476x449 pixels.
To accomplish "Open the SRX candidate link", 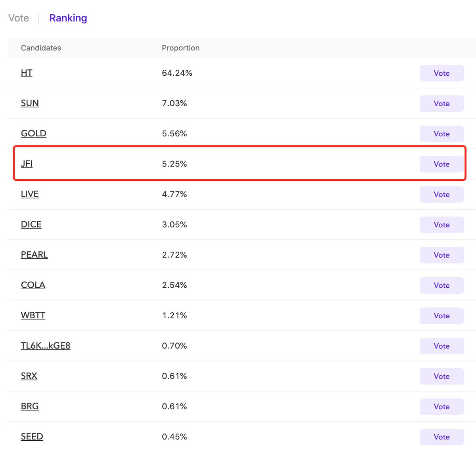I will pyautogui.click(x=29, y=376).
